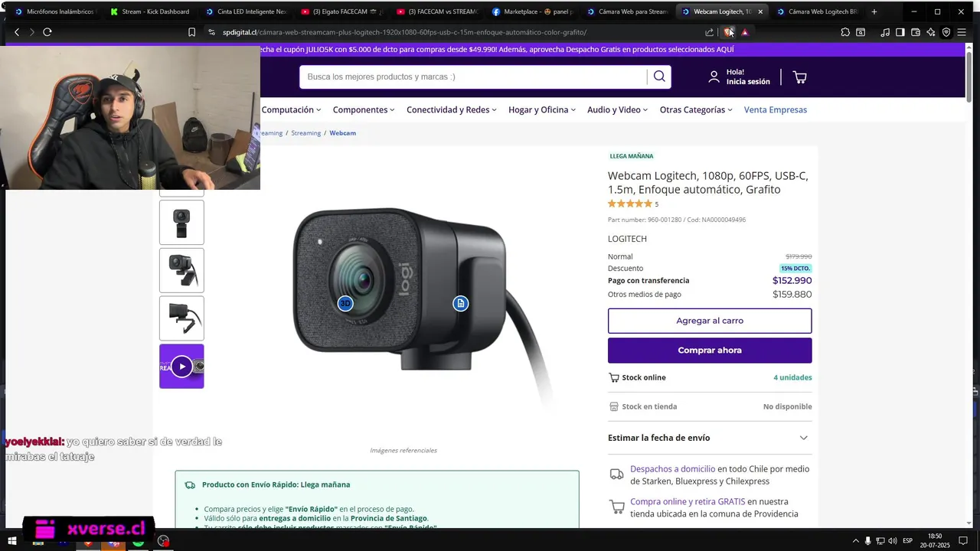Open Compra online y retira GRATIS link
The width and height of the screenshot is (980, 551).
coord(688,502)
